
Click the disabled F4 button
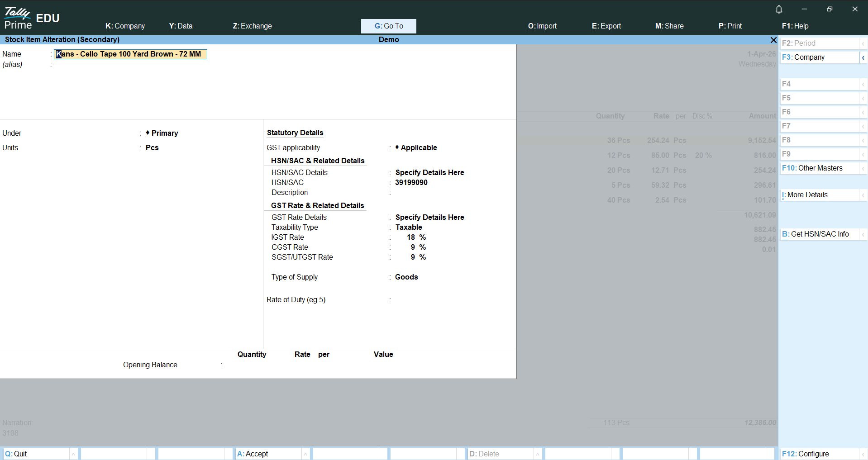(x=820, y=84)
